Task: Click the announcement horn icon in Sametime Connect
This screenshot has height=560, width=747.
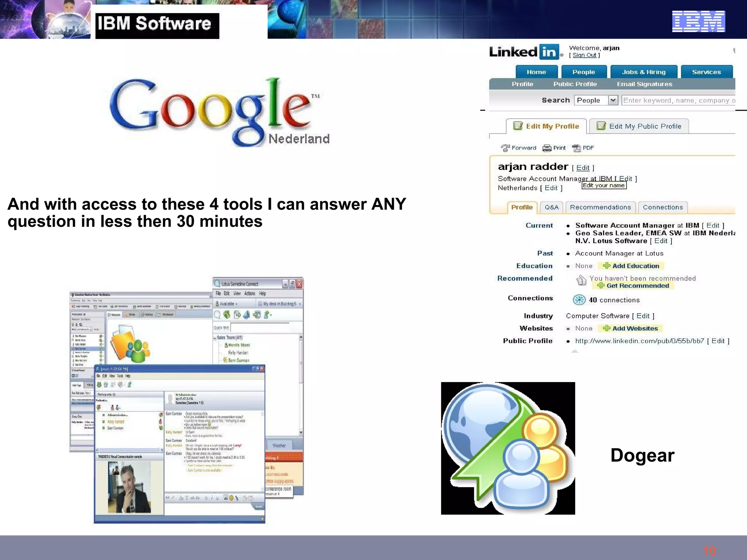Action: pos(247,315)
